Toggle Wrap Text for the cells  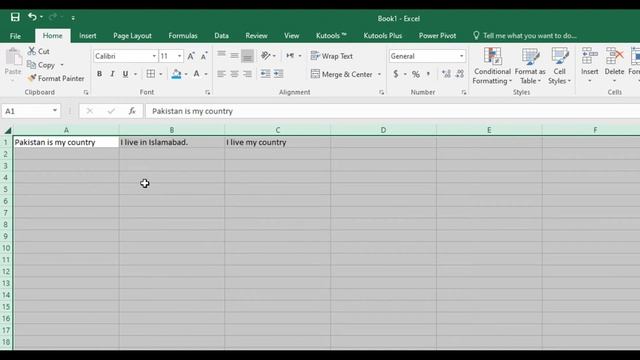coord(332,56)
